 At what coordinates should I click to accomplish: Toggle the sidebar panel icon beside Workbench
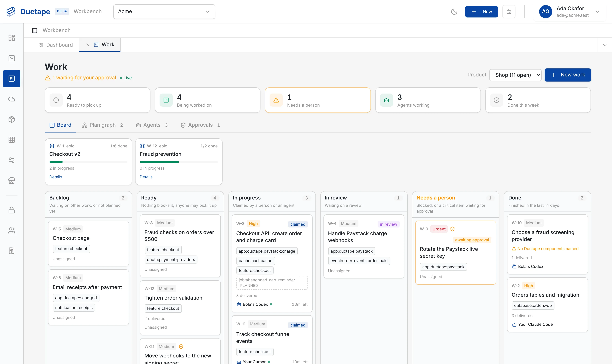point(35,30)
